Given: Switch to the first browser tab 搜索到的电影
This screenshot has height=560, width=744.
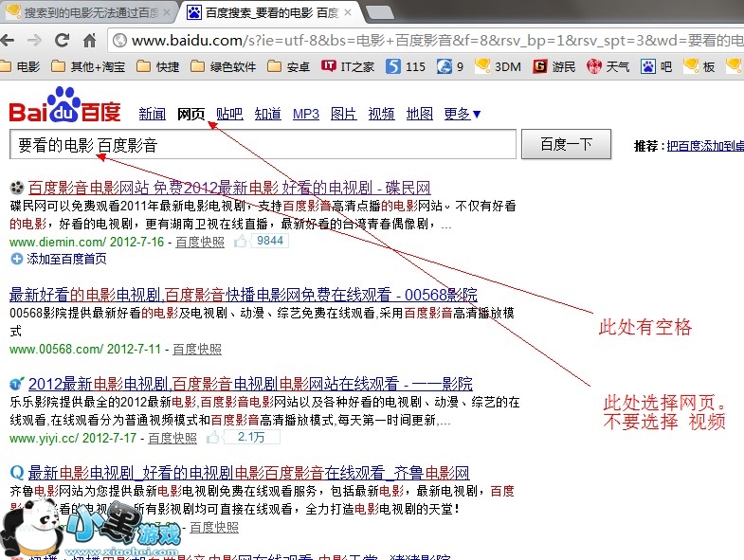Looking at the screenshot, I should coord(88,12).
